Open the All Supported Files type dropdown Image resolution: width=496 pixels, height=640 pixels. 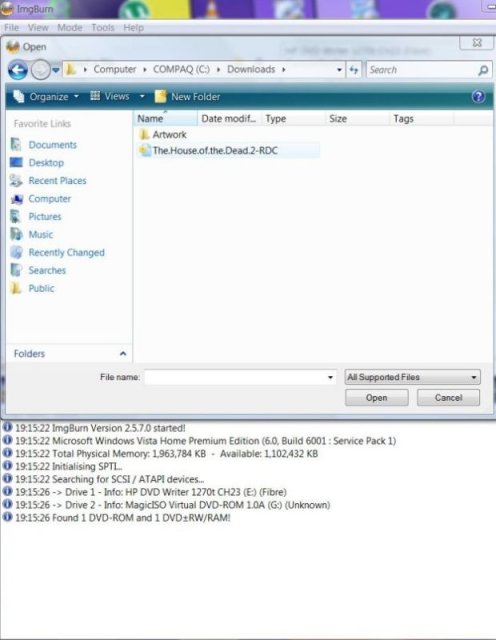tap(412, 377)
